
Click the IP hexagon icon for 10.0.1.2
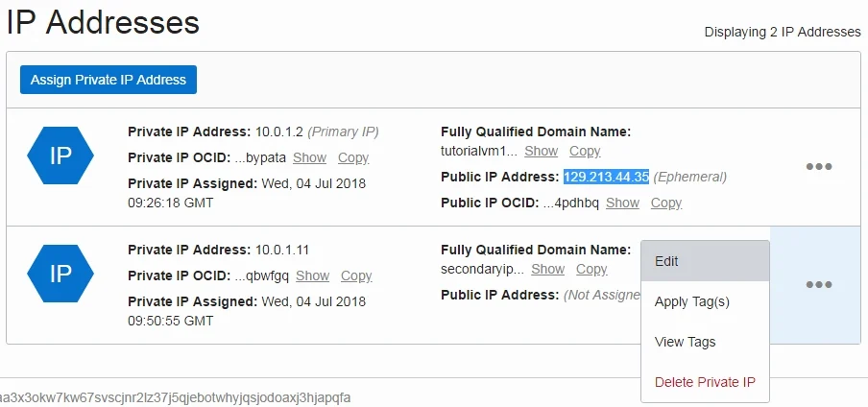pyautogui.click(x=60, y=156)
